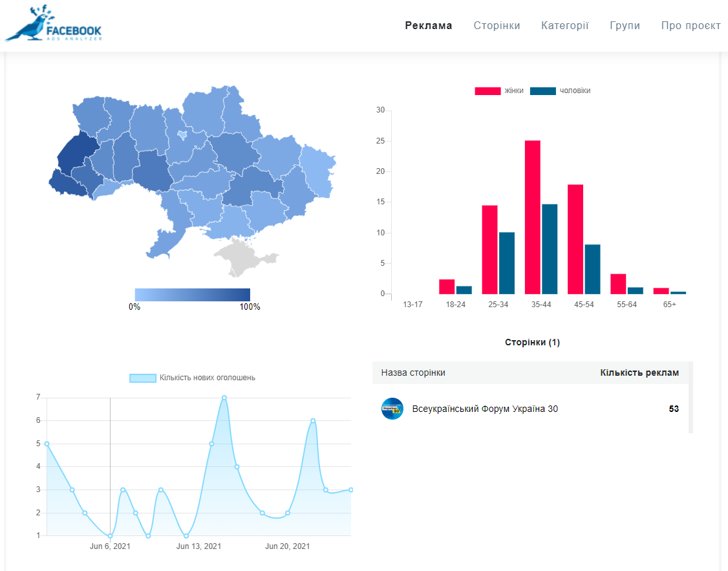Viewport: 728px width, 571px height.
Task: Toggle the чоловіки legend series
Action: click(x=560, y=91)
